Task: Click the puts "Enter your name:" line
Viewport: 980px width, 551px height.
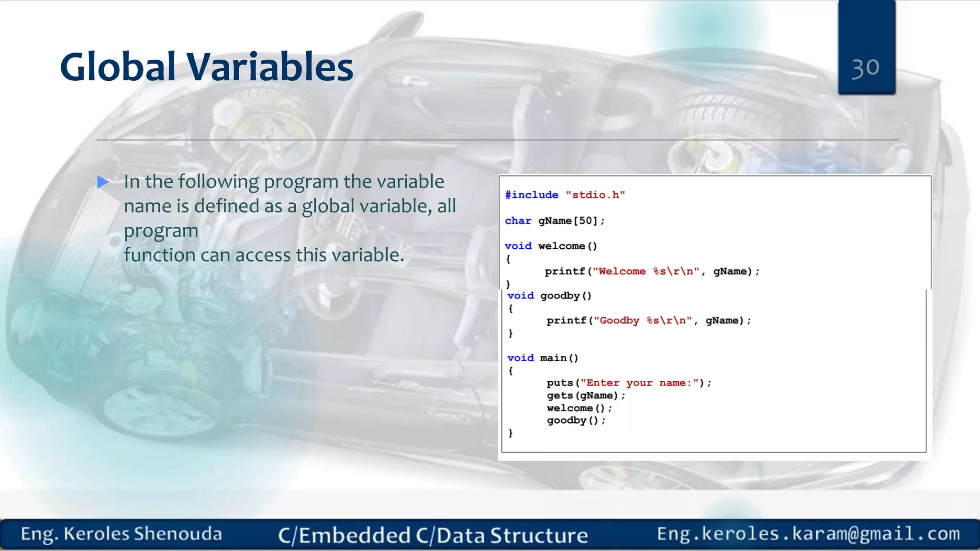Action: point(629,383)
